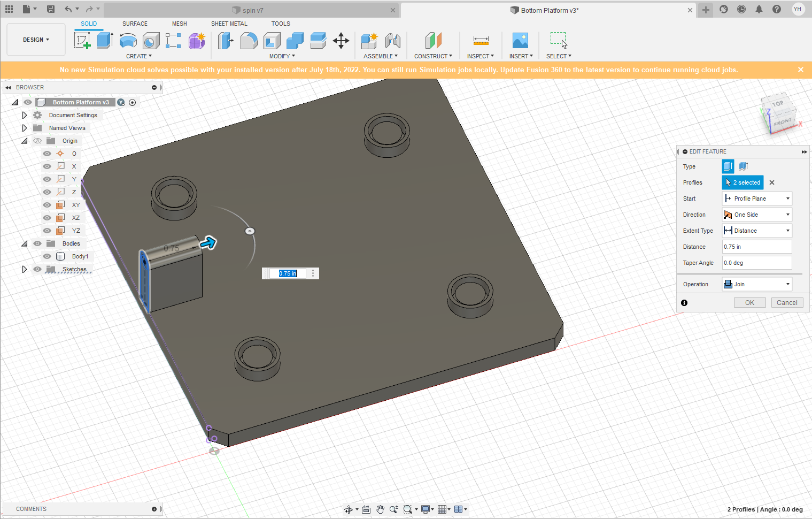Switch to the Surface tab
The image size is (812, 519).
(135, 24)
